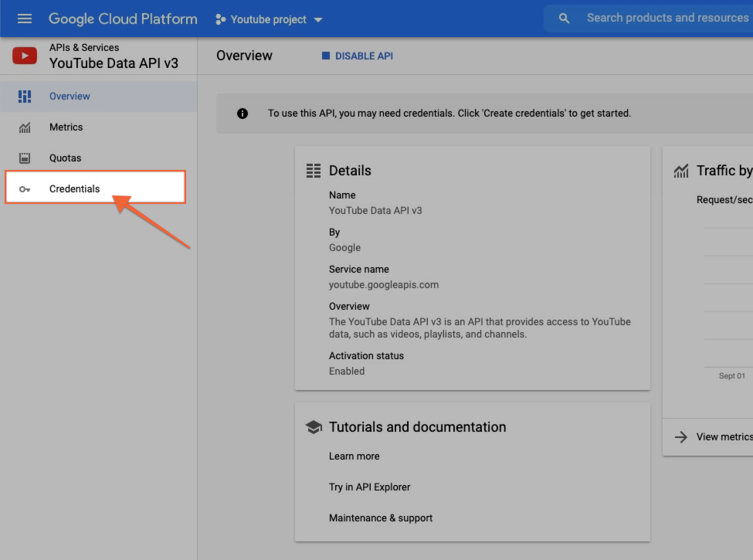Open the View metrics link
This screenshot has width=753, height=560.
coord(724,437)
